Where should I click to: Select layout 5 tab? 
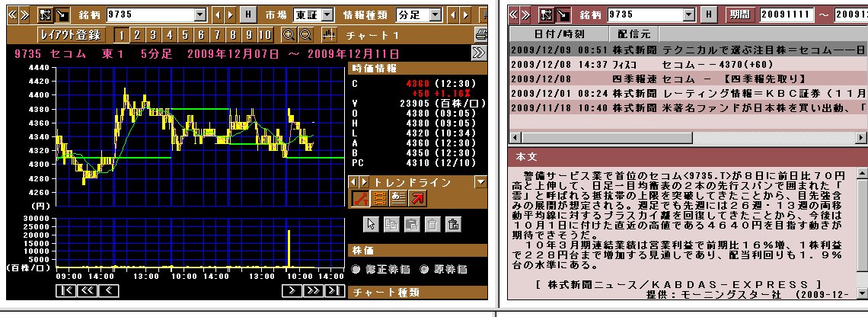point(186,36)
